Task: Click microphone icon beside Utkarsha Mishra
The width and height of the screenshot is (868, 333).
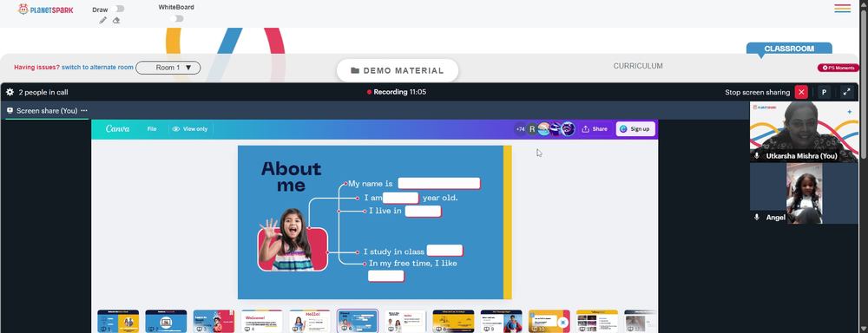Action: (x=757, y=157)
